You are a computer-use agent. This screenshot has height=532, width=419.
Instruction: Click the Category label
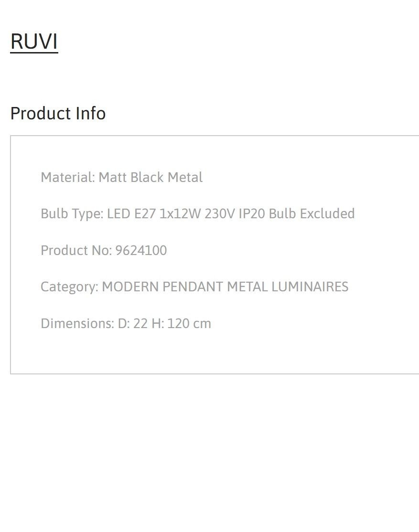pyautogui.click(x=70, y=287)
